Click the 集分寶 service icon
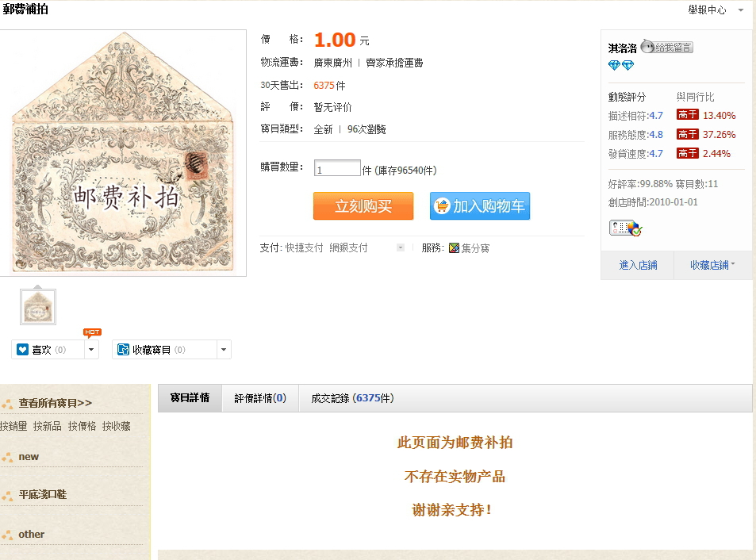Viewport: 756px width, 560px height. pos(455,248)
